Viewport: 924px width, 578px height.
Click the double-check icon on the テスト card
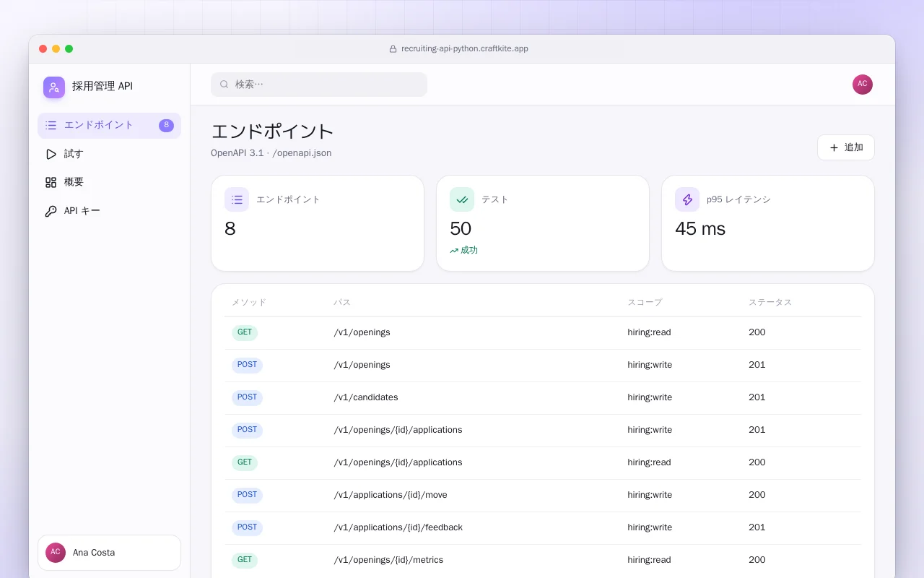[x=462, y=199]
